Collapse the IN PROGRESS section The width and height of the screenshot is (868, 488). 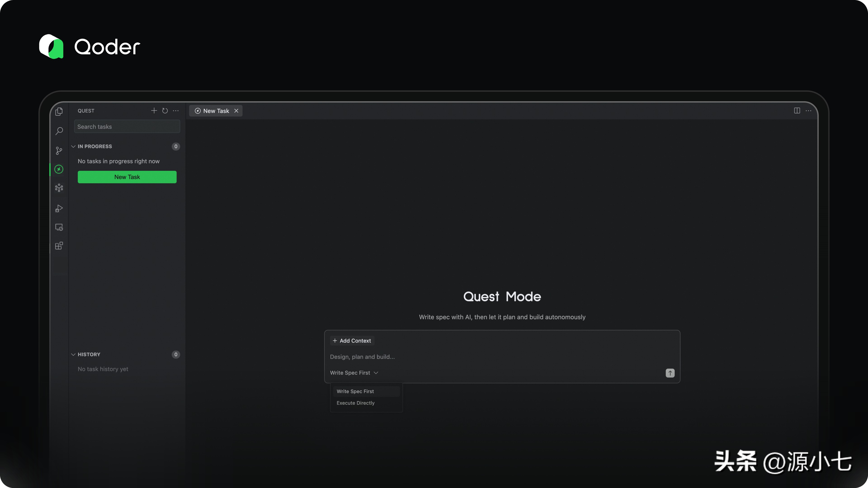[x=73, y=146]
